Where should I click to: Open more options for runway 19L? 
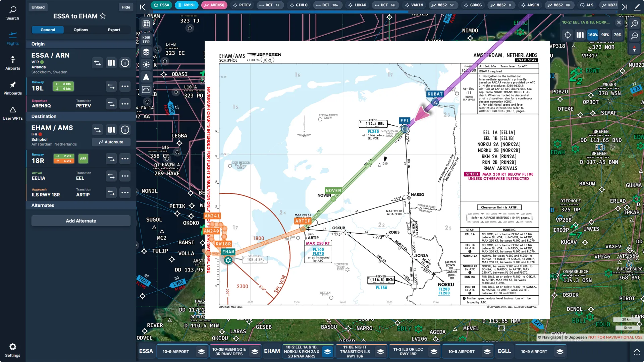(x=125, y=86)
